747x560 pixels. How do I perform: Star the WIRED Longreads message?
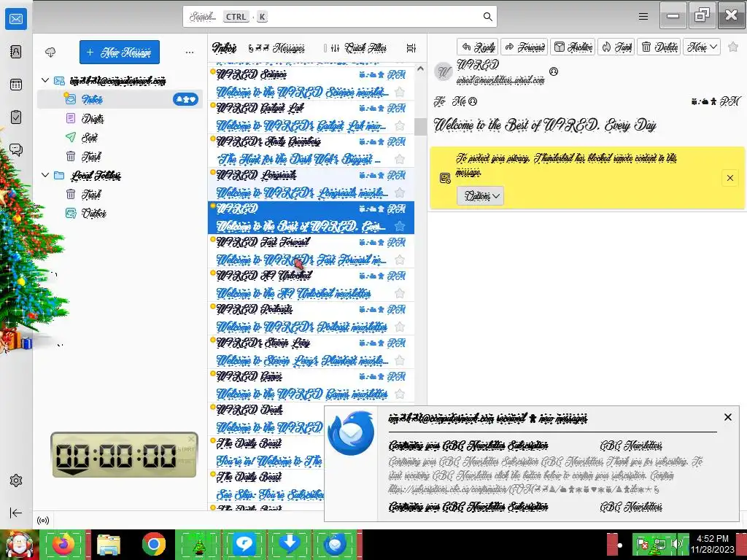click(400, 192)
